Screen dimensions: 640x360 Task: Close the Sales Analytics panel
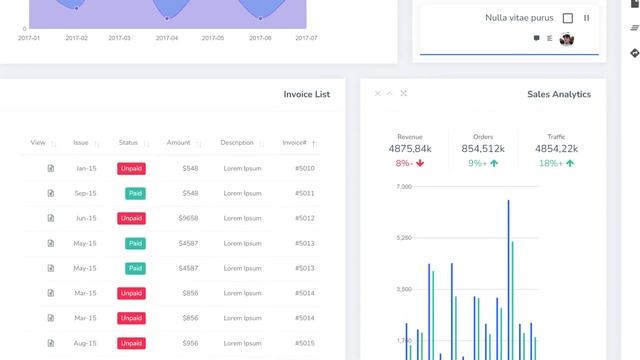point(378,93)
